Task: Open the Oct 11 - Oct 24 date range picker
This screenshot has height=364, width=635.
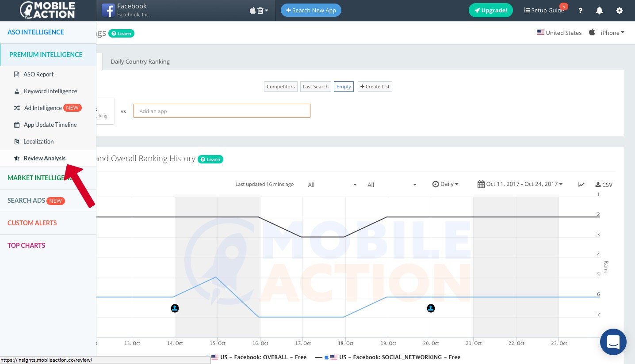Action: tap(520, 184)
